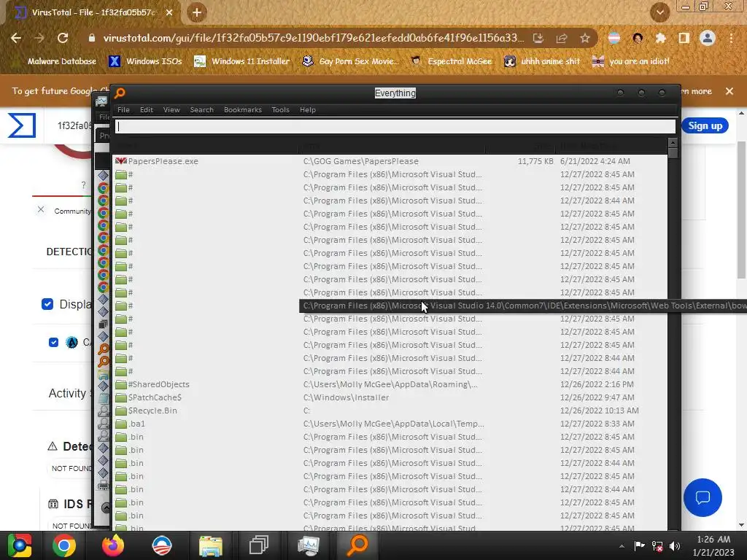Open the Windows 11 Installer bookmark
This screenshot has width=747, height=560.
pos(242,61)
